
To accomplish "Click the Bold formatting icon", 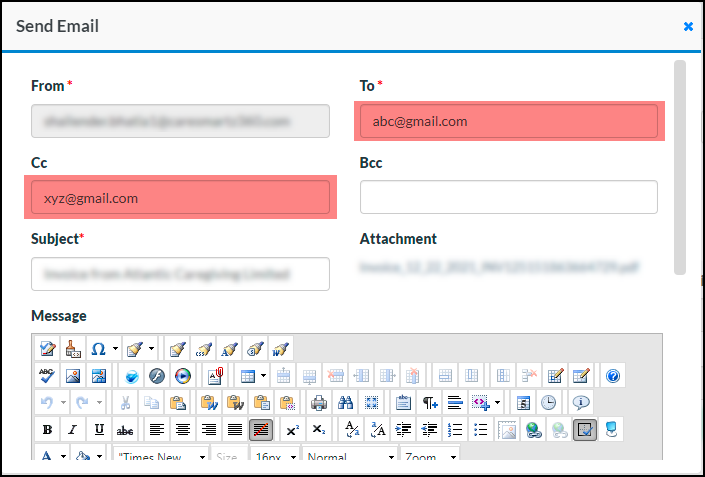I will click(47, 430).
